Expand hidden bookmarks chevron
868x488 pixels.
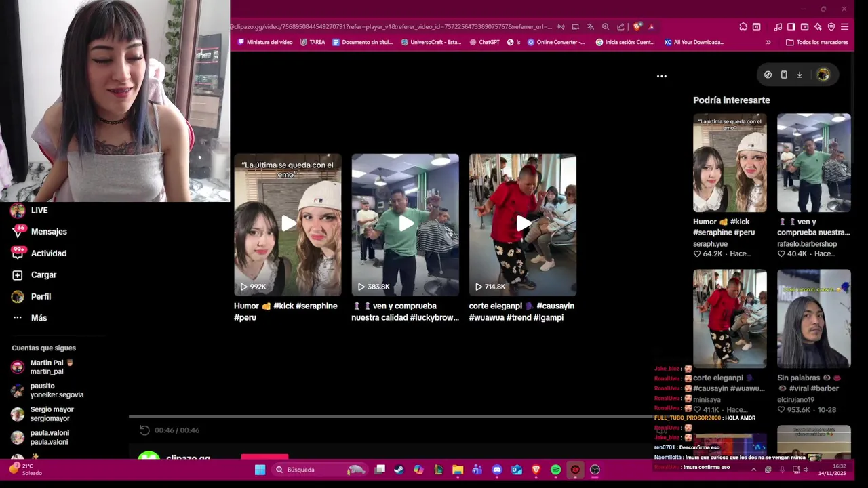[768, 42]
